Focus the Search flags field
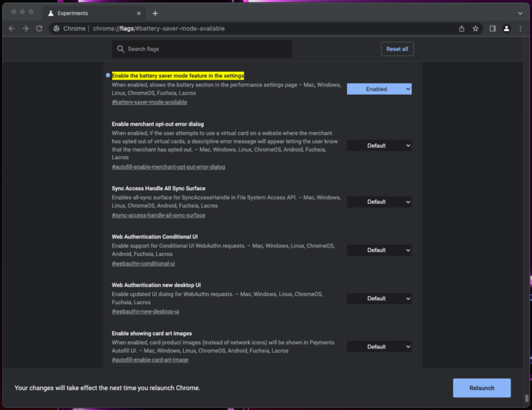The width and height of the screenshot is (532, 410). click(202, 49)
